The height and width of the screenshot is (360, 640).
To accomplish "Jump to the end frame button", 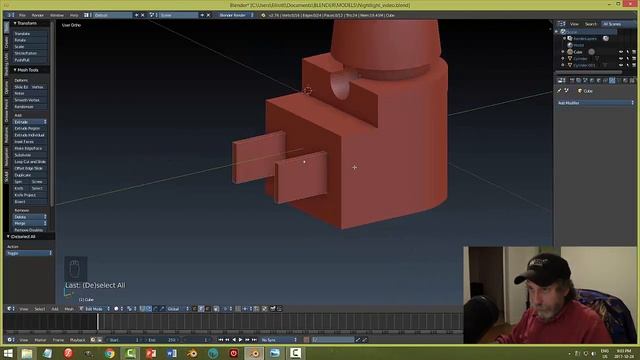I will click(x=254, y=340).
